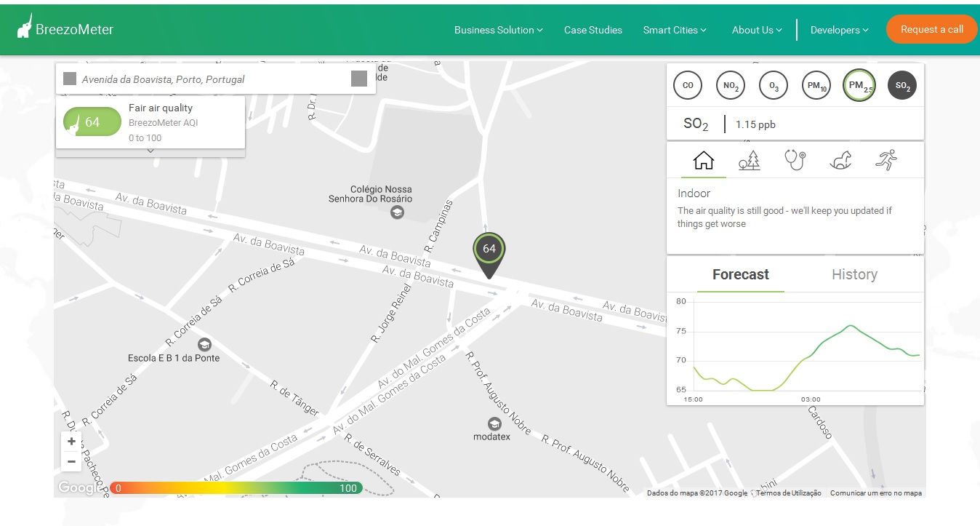Click the Escola E B 1 da Ponte icon
Viewport: 980px width, 526px height.
coord(204,344)
